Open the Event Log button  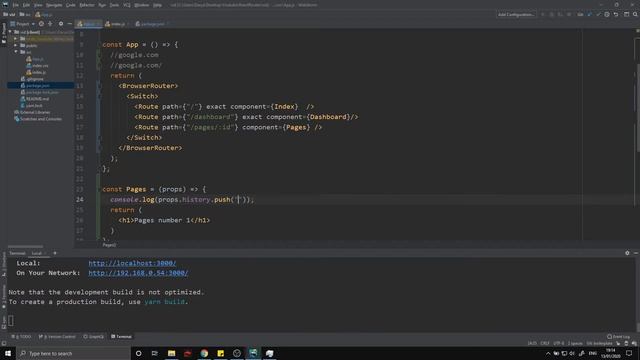pyautogui.click(x=618, y=337)
